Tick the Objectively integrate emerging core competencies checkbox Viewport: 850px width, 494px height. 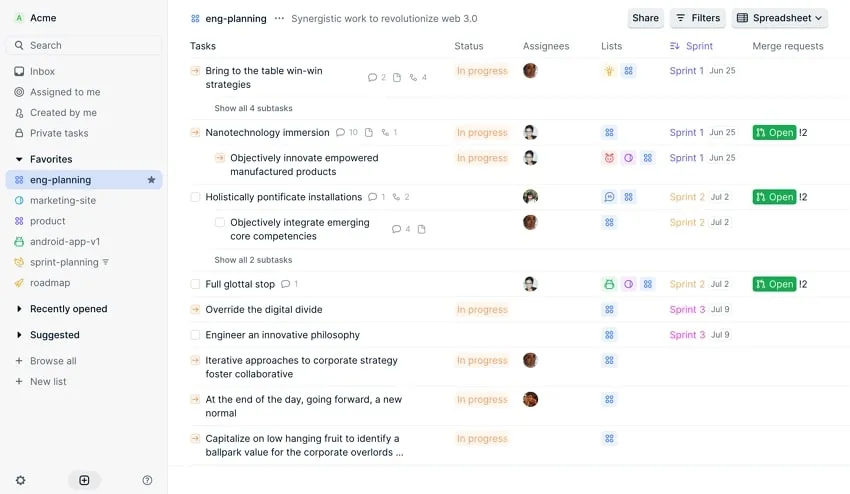tap(220, 223)
